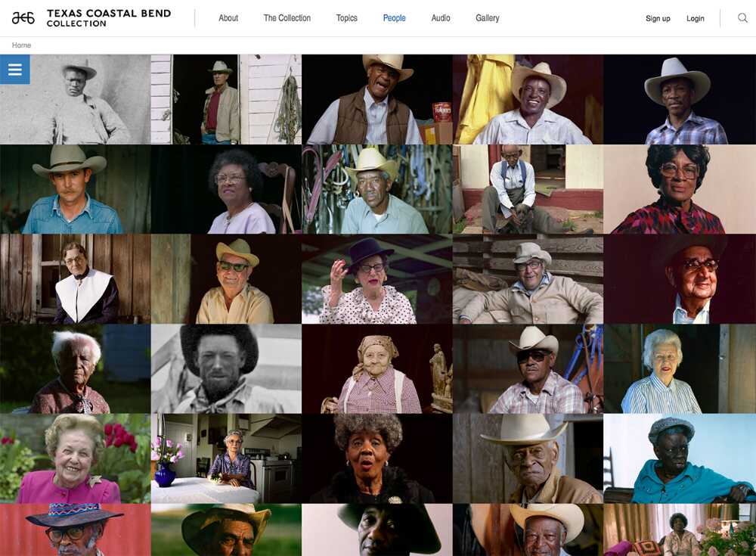The width and height of the screenshot is (756, 556).
Task: View woman in polka dot dress waving
Action: pos(377,279)
